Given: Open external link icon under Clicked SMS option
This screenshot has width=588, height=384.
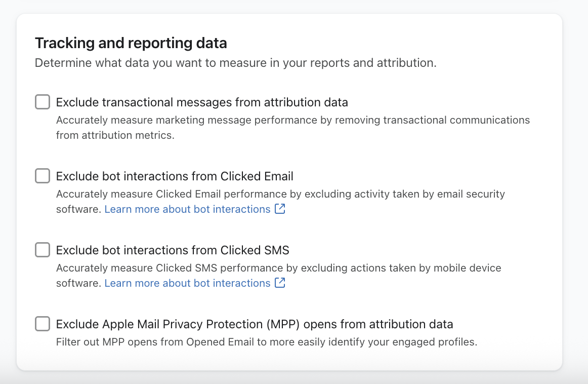Looking at the screenshot, I should pos(280,283).
